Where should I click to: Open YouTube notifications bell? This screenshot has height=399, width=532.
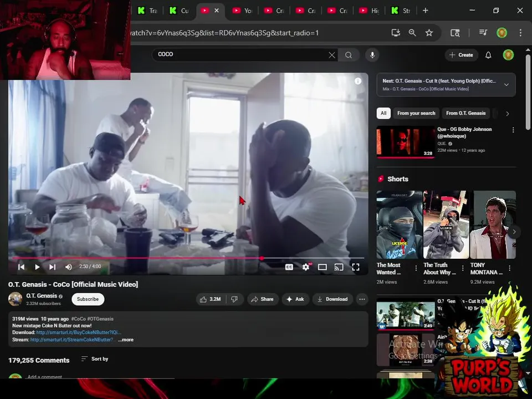(x=488, y=55)
